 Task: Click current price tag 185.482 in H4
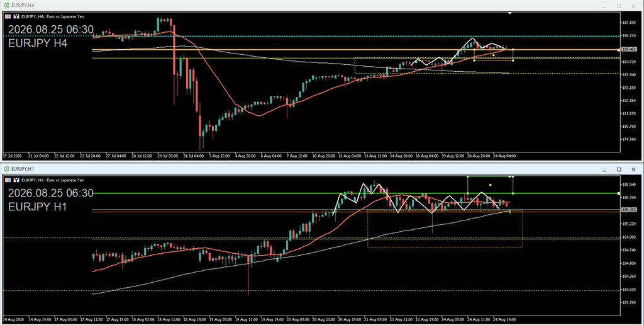pyautogui.click(x=628, y=49)
